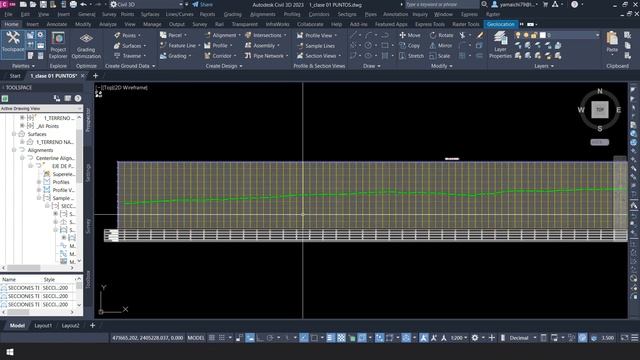
Task: Toggle Ortho mode in status bar
Action: 260,338
